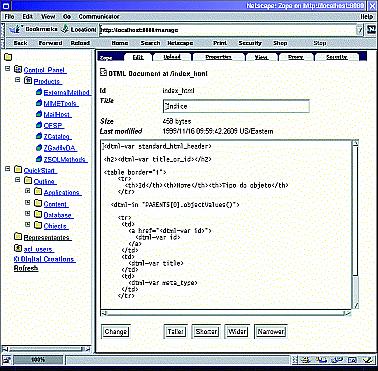
Task: Collapse the QuickStart tree node
Action: coord(8,169)
